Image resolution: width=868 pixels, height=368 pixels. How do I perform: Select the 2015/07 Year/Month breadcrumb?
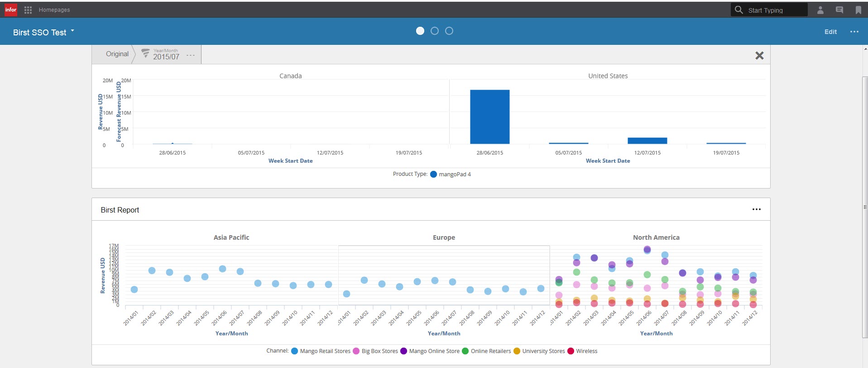166,54
